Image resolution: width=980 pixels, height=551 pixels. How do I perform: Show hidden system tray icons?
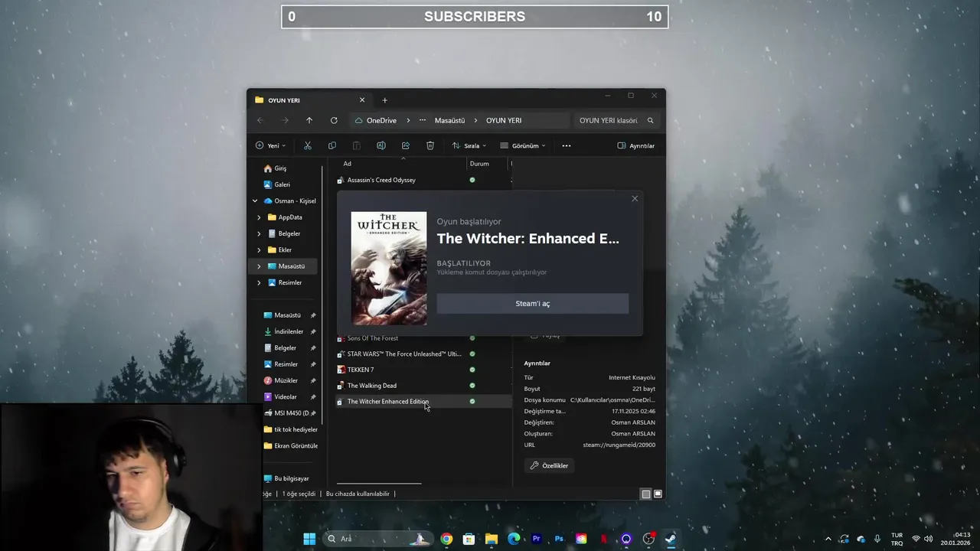[x=828, y=539]
